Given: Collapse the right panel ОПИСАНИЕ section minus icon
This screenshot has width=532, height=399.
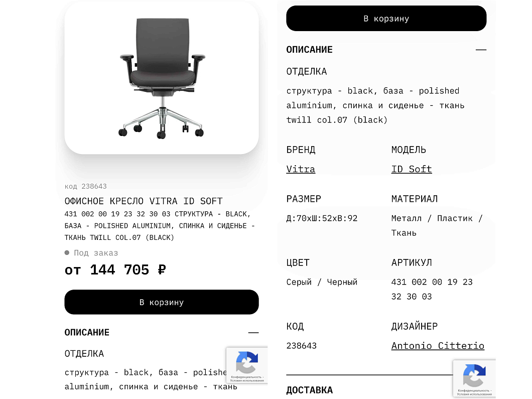Looking at the screenshot, I should click(x=481, y=50).
